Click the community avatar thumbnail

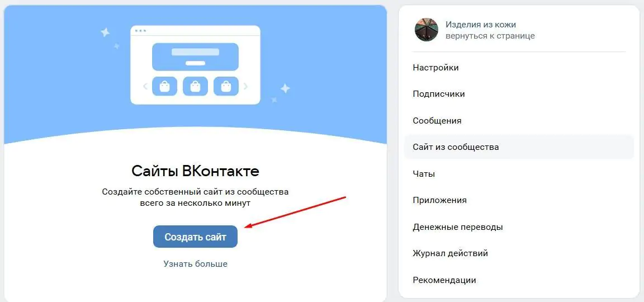coord(427,30)
